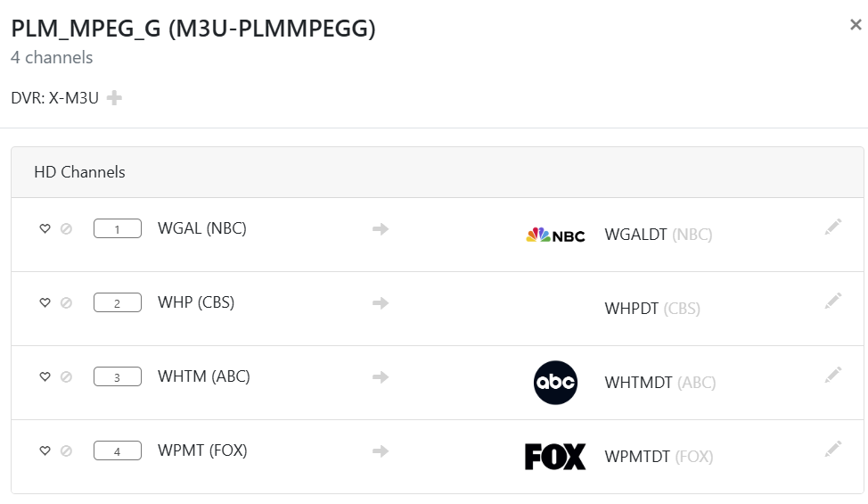Click the FOX logo
868x504 pixels.
click(555, 457)
